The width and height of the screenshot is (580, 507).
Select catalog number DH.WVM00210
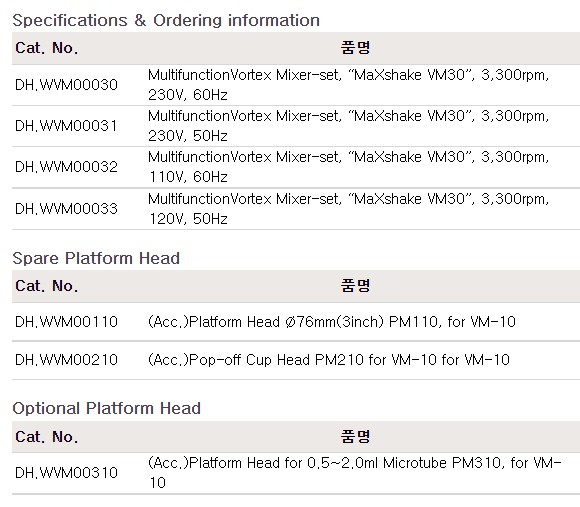click(x=66, y=360)
